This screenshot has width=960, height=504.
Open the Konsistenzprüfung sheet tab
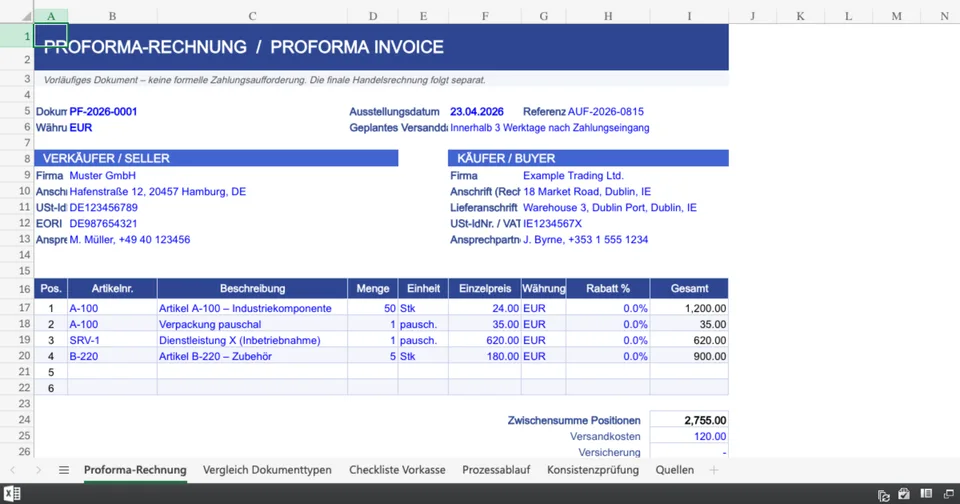[x=593, y=470]
